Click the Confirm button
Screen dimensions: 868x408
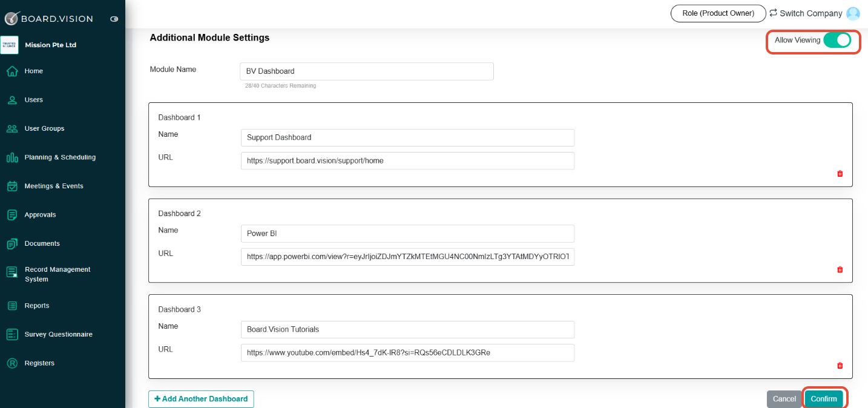(824, 399)
